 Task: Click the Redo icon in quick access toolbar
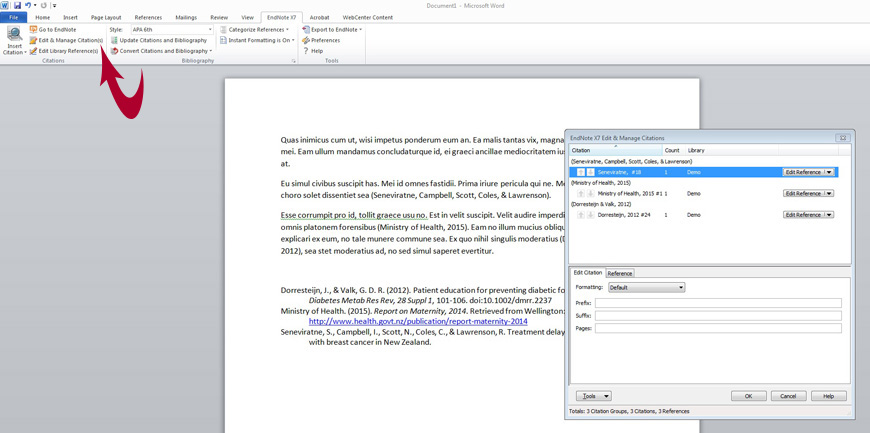click(x=43, y=5)
